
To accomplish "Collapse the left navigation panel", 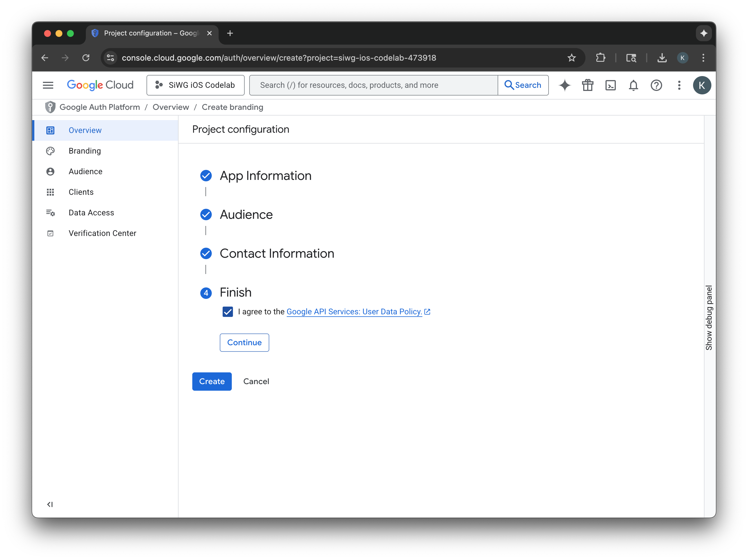I will click(50, 504).
